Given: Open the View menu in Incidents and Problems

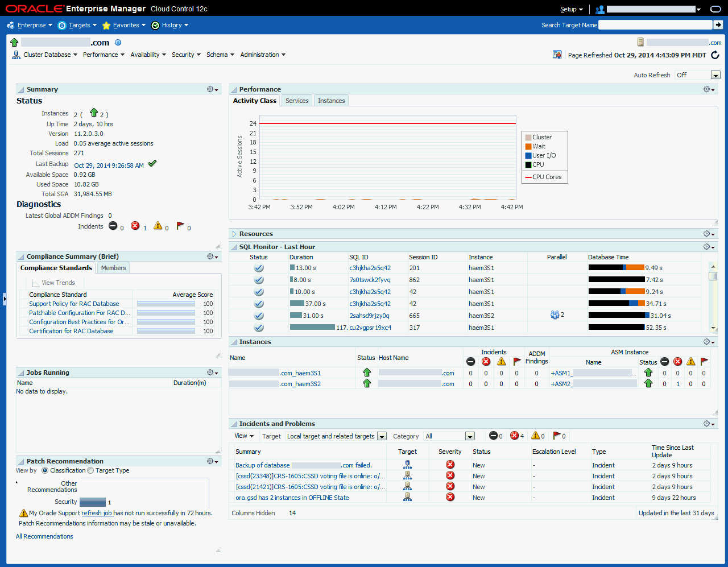Looking at the screenshot, I should [x=244, y=436].
